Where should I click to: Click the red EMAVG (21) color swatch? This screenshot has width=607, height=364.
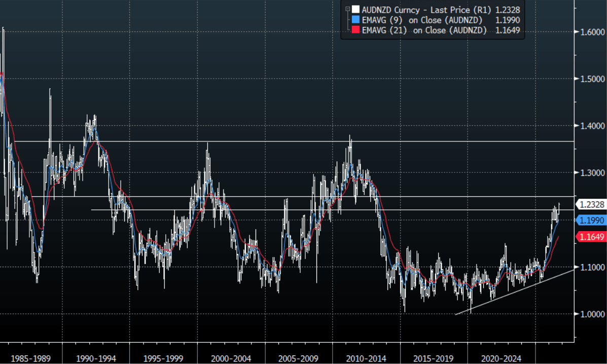click(355, 30)
